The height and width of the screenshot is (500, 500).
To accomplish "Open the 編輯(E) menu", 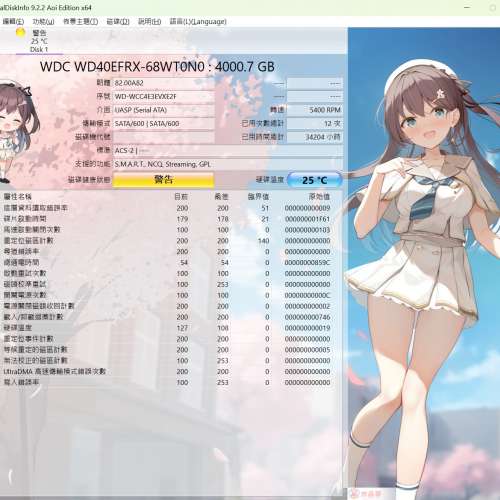I will pos(13,22).
